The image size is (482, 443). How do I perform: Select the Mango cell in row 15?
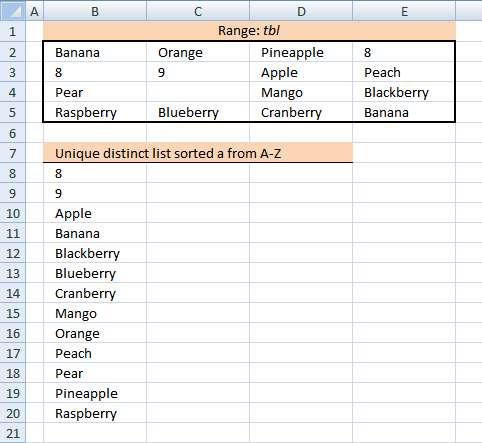(x=95, y=313)
